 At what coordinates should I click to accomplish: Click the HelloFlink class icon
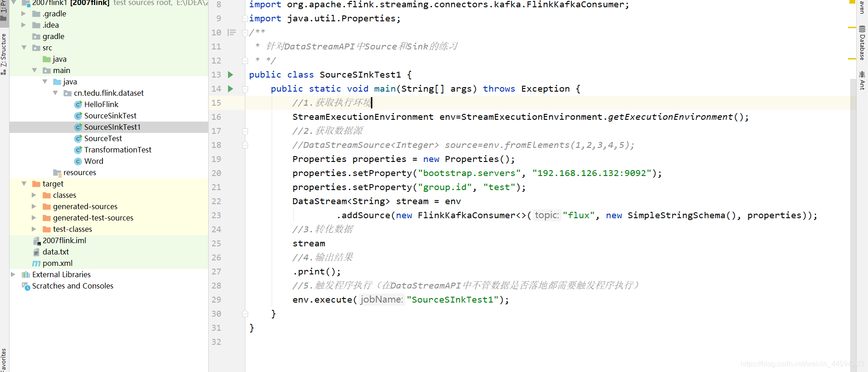(78, 104)
